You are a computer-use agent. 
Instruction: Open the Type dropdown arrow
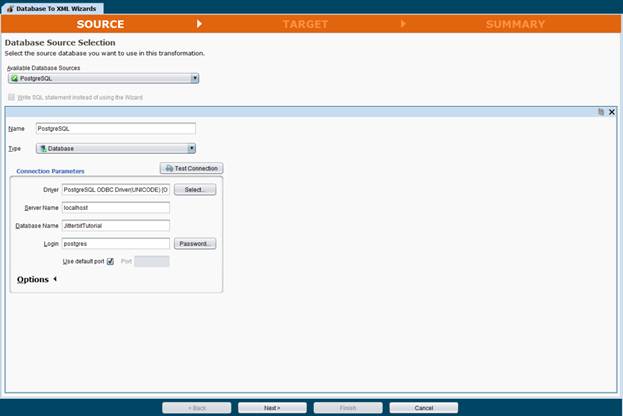pyautogui.click(x=192, y=149)
